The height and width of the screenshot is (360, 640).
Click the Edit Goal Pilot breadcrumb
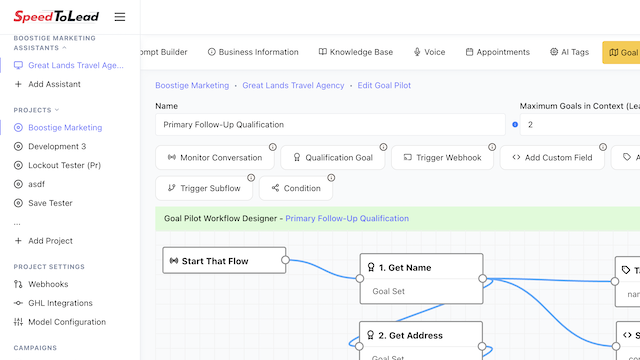[384, 85]
